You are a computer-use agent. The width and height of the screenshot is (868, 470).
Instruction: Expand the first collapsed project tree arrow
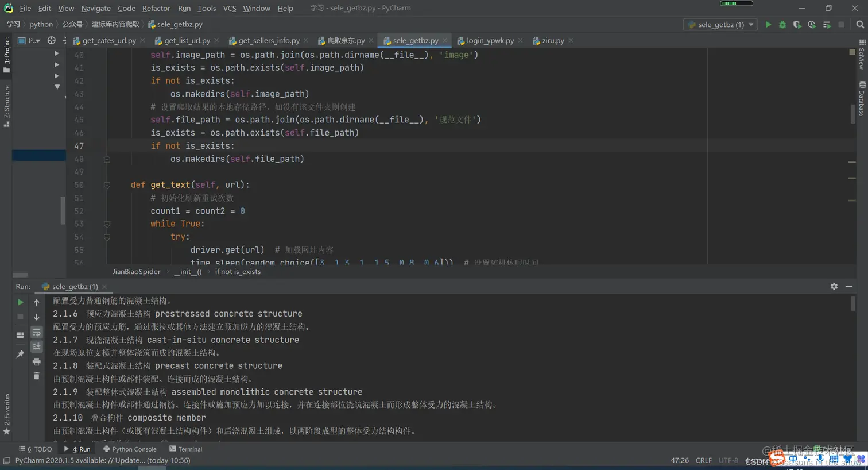tap(56, 53)
